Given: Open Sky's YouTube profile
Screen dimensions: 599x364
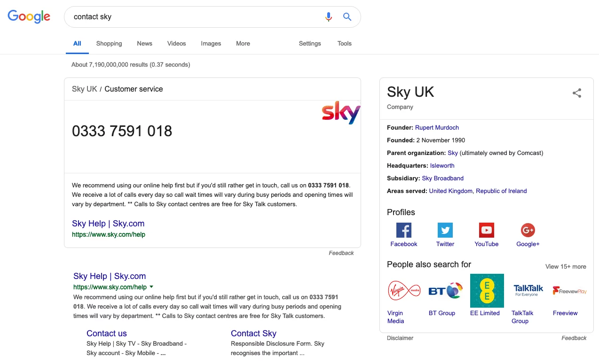Looking at the screenshot, I should tap(486, 230).
